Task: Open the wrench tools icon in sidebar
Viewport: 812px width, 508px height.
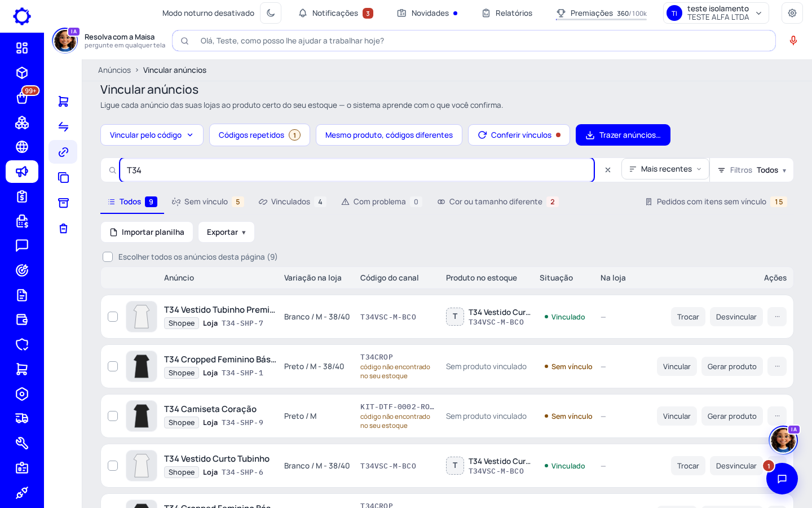Action: click(22, 443)
